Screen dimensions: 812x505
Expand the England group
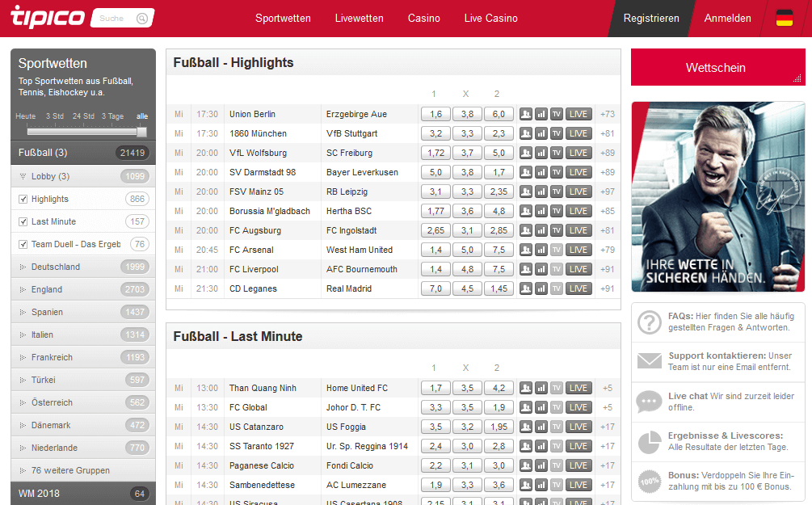tap(83, 289)
